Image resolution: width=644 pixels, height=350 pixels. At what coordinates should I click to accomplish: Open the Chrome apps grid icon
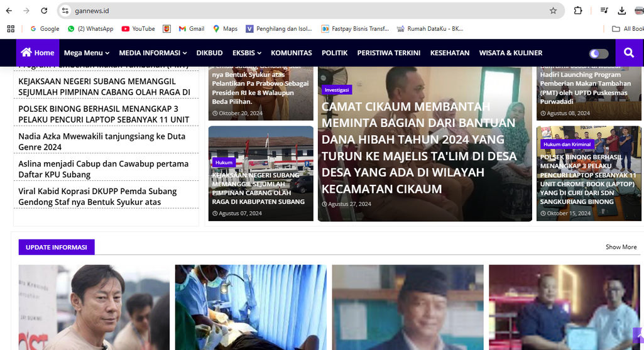pyautogui.click(x=11, y=29)
